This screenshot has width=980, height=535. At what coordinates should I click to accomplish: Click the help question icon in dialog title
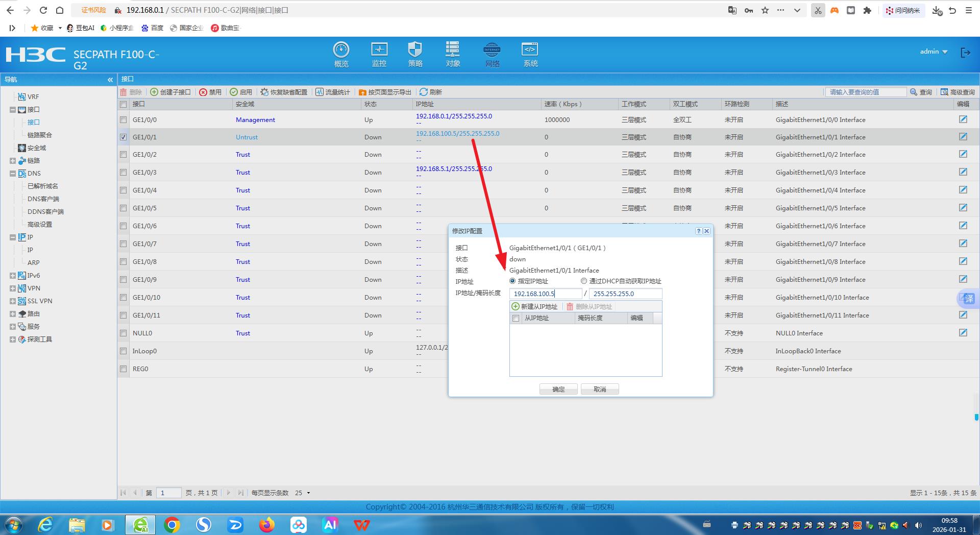698,231
